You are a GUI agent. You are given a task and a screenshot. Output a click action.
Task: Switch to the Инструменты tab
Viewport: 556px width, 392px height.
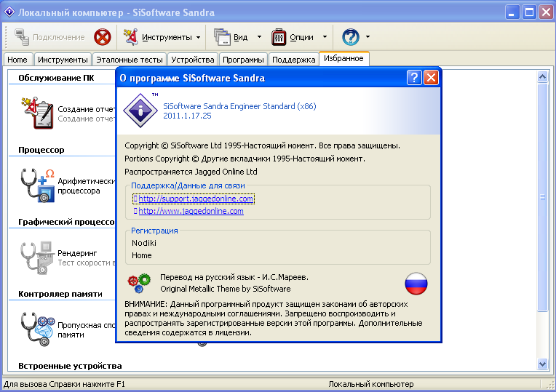pos(63,60)
